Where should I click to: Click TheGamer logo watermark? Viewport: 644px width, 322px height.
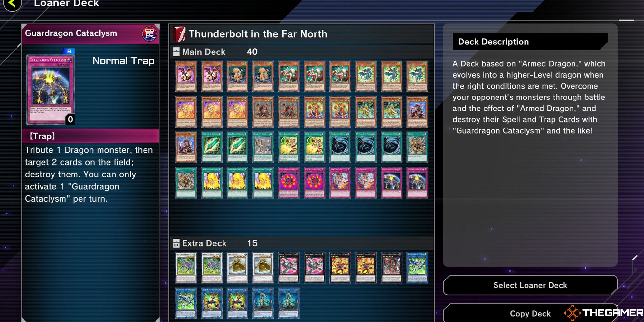[x=603, y=313]
